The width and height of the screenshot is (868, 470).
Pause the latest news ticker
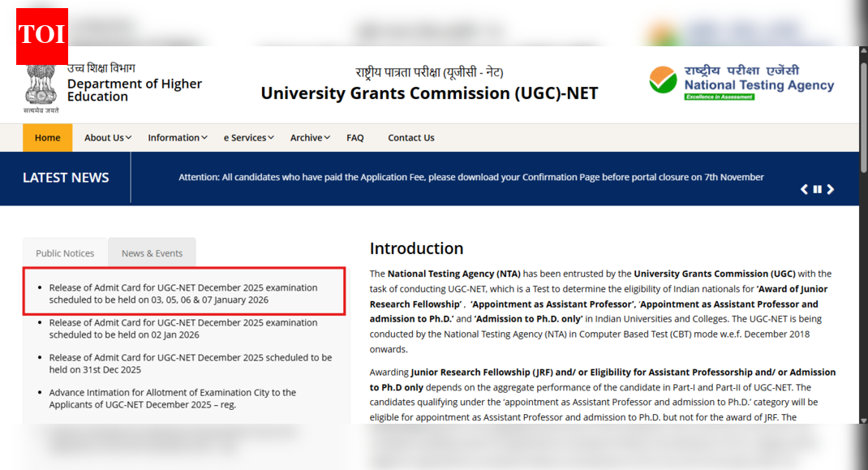tap(817, 189)
